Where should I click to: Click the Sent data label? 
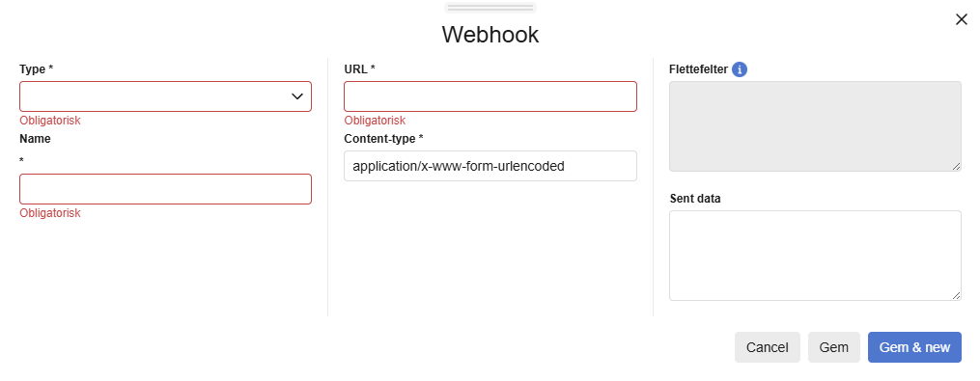pos(695,199)
